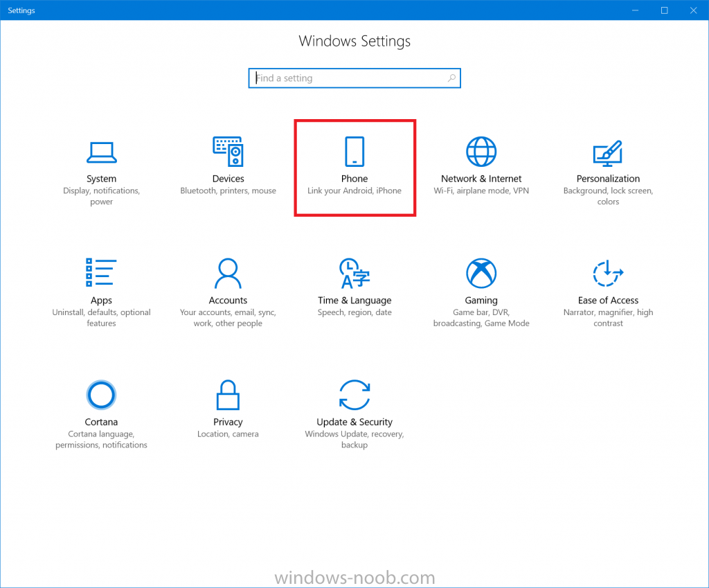
Task: Click "Bluetooth, printers, mouse" description
Action: click(x=228, y=191)
